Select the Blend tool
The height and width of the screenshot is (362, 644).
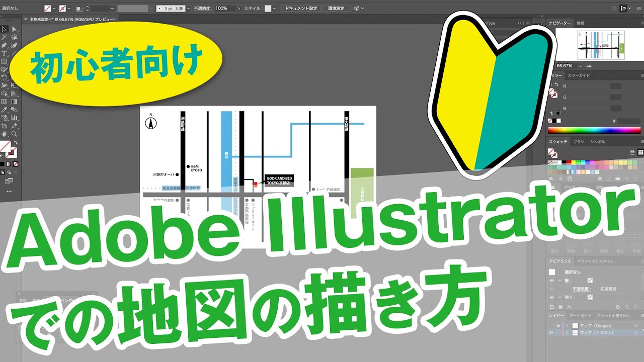pyautogui.click(x=15, y=110)
